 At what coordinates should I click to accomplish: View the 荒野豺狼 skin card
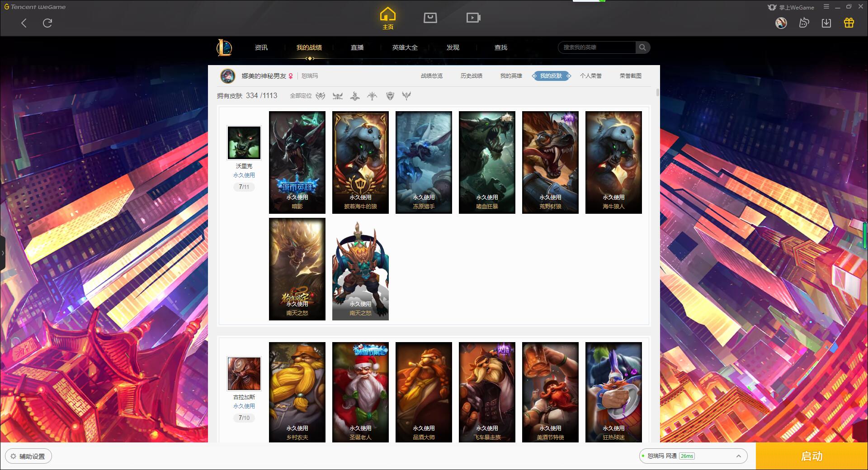point(550,162)
